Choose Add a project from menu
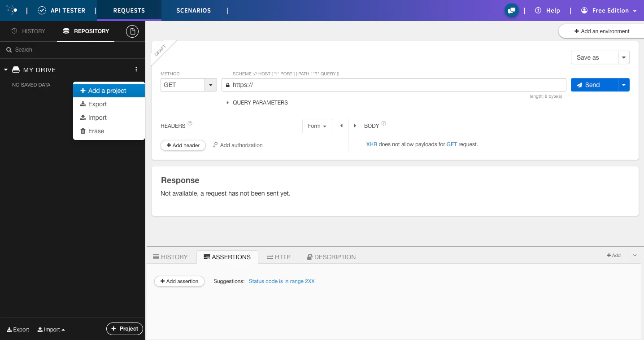Viewport: 644px width, 340px height. point(109,91)
